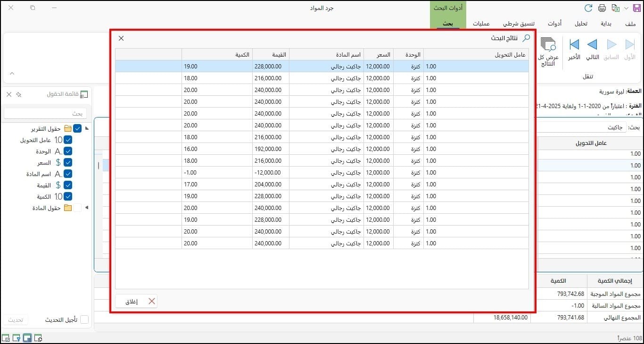Pin the field list panel
This screenshot has height=344, width=644.
pos(19,94)
